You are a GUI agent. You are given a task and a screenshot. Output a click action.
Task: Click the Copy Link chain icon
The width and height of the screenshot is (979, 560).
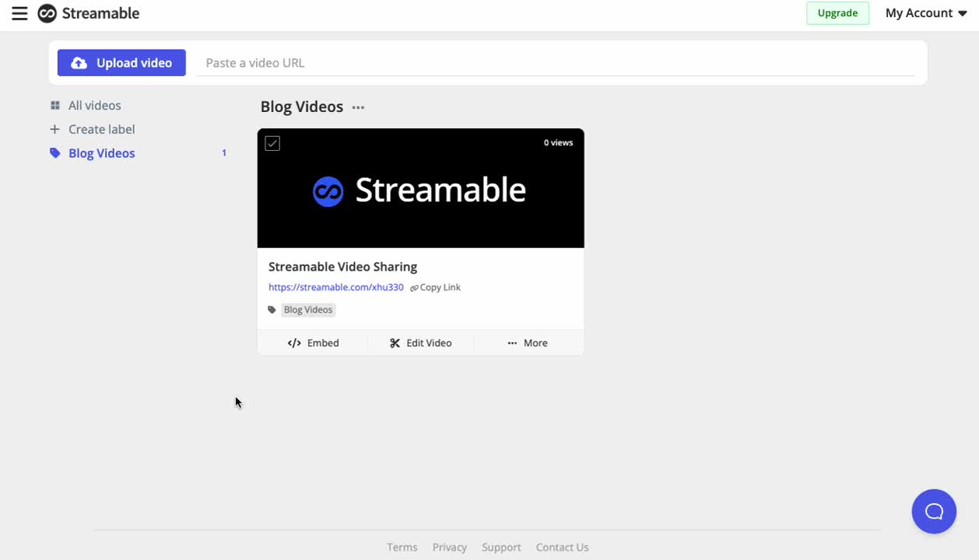coord(414,288)
